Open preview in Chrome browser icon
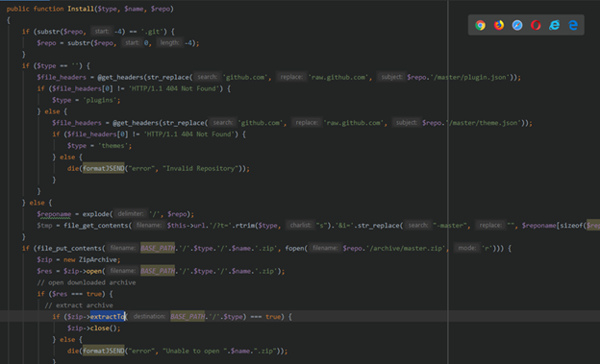 (480, 25)
